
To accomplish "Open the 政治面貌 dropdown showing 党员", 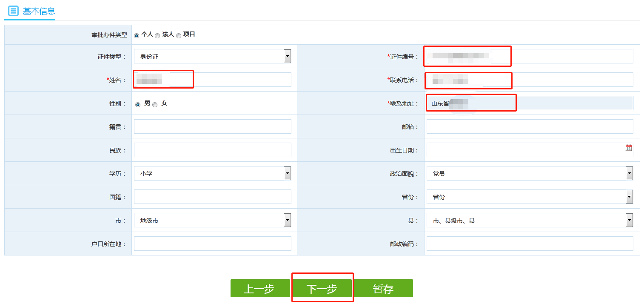I will (x=629, y=173).
